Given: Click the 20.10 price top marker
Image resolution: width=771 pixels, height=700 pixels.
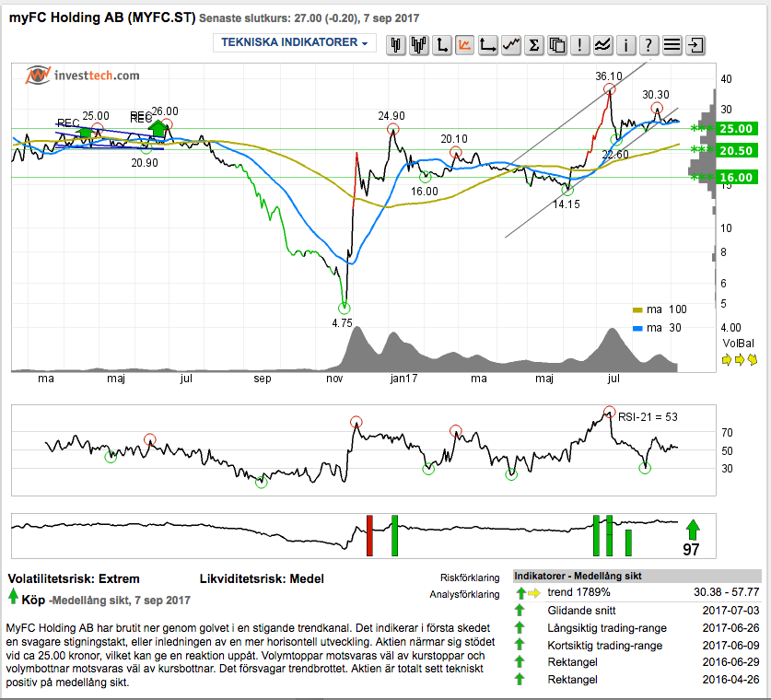Looking at the screenshot, I should pos(456,152).
